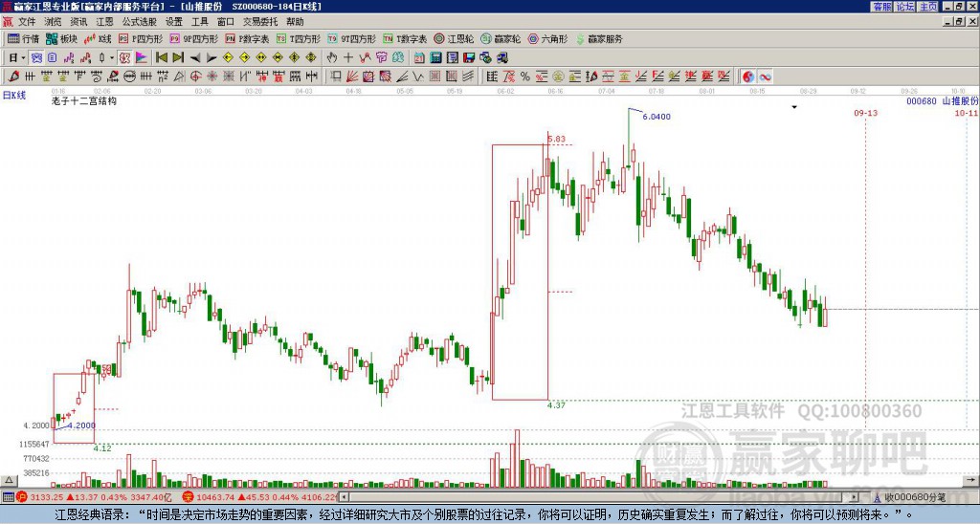Select the zigzag wave line tool
Viewport: 980px width, 524px height.
(x=418, y=76)
